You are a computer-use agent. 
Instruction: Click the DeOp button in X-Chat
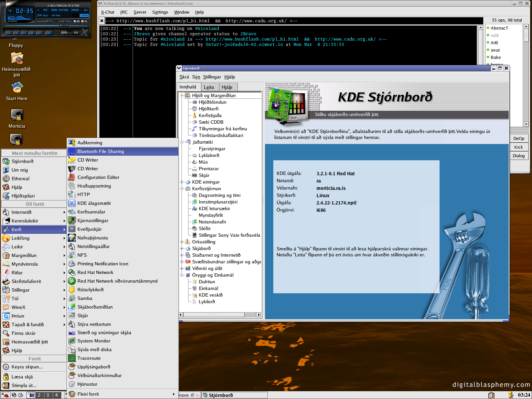pos(518,138)
